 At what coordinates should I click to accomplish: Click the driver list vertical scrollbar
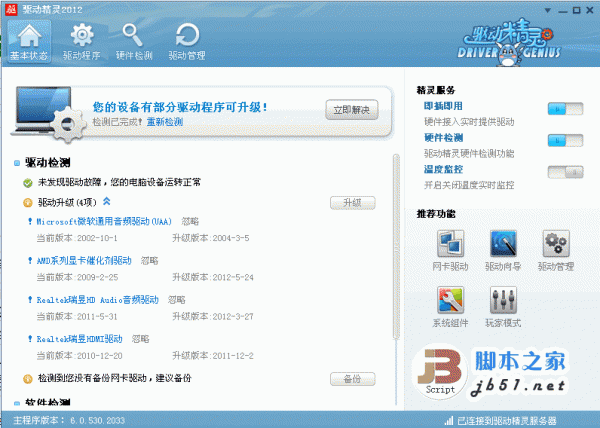(396, 247)
